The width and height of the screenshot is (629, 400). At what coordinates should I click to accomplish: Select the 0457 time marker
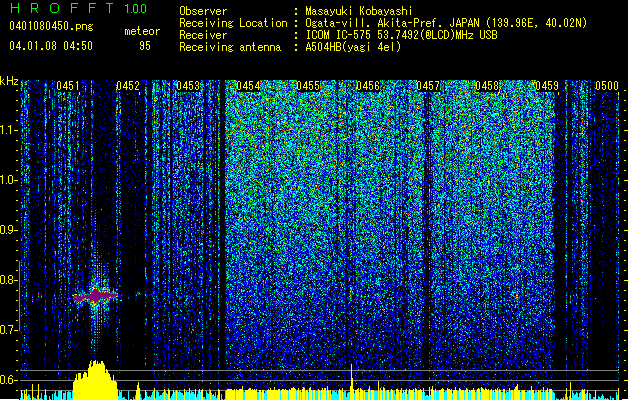428,86
